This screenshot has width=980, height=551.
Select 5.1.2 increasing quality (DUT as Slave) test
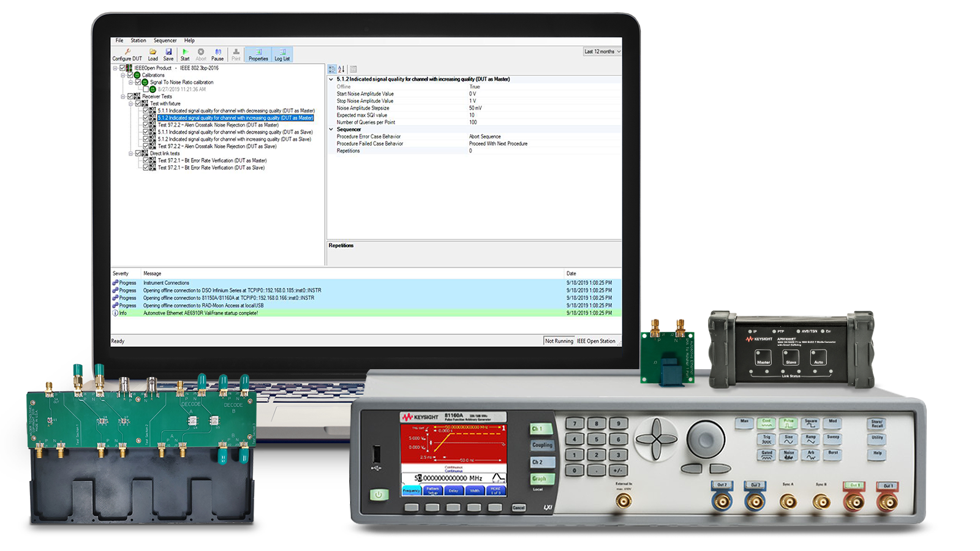coord(235,139)
